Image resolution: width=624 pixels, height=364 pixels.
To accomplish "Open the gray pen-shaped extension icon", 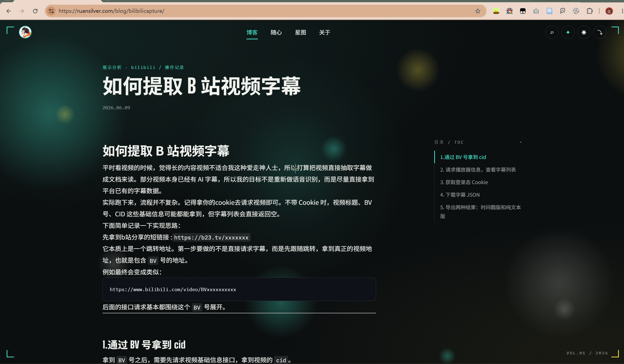I will click(x=563, y=11).
